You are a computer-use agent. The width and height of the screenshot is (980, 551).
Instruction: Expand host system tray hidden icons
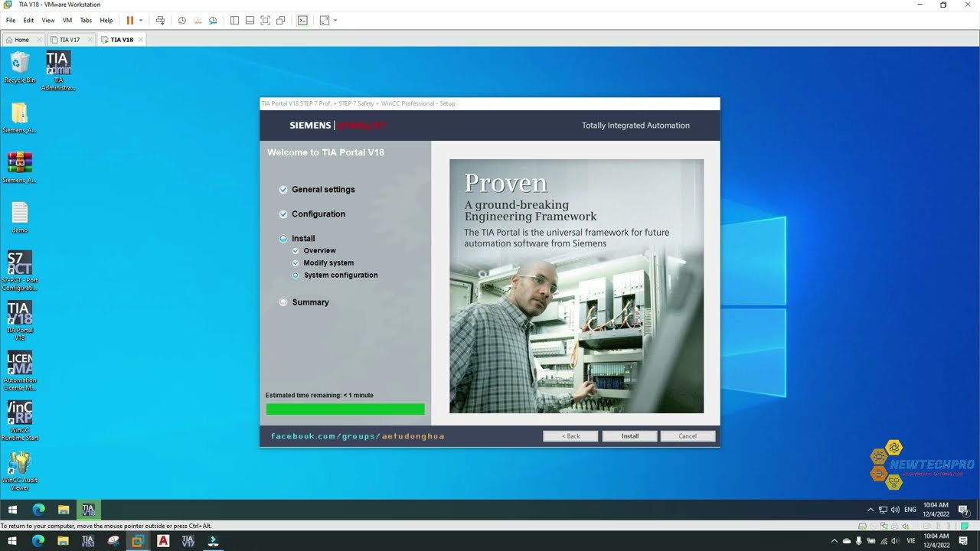click(835, 541)
